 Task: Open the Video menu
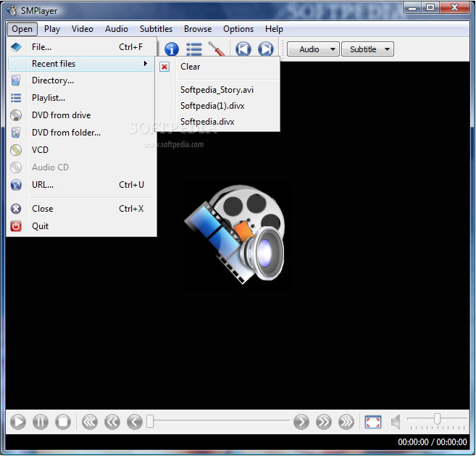click(83, 29)
